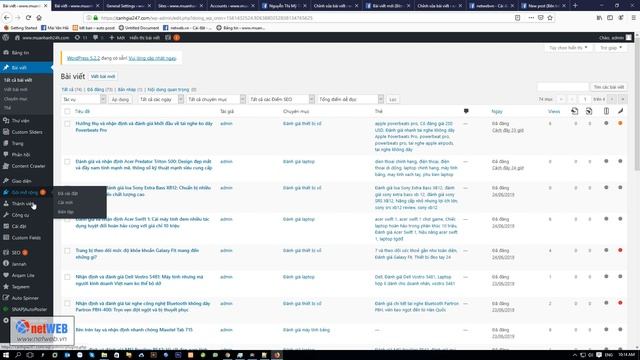Sort posts by Views column
This screenshot has height=360, width=640.
click(554, 111)
